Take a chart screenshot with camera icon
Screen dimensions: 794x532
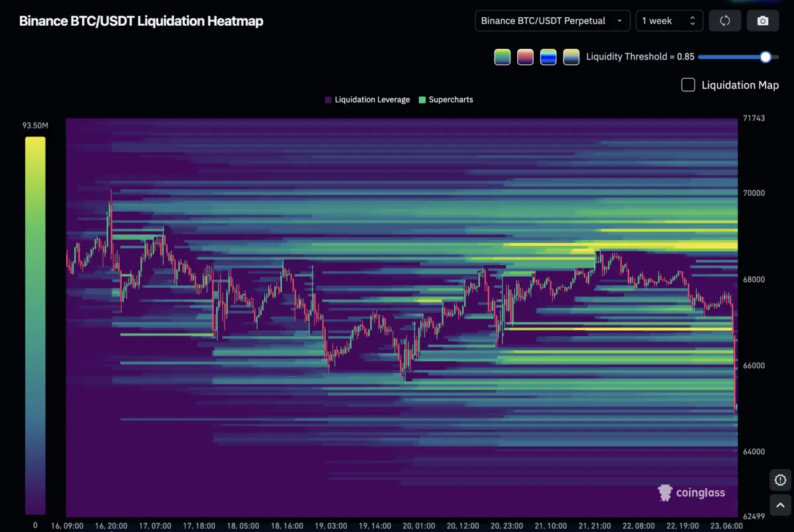pos(763,21)
